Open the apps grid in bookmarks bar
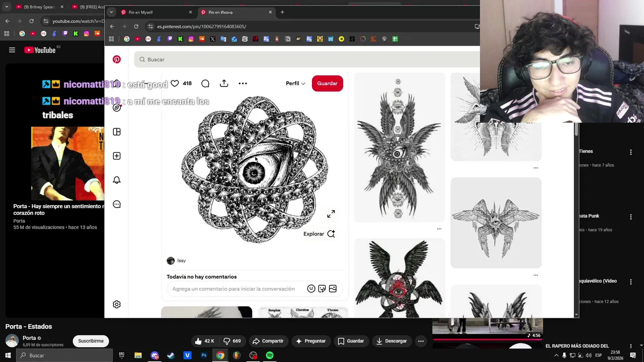This screenshot has height=362, width=644. [x=111, y=39]
